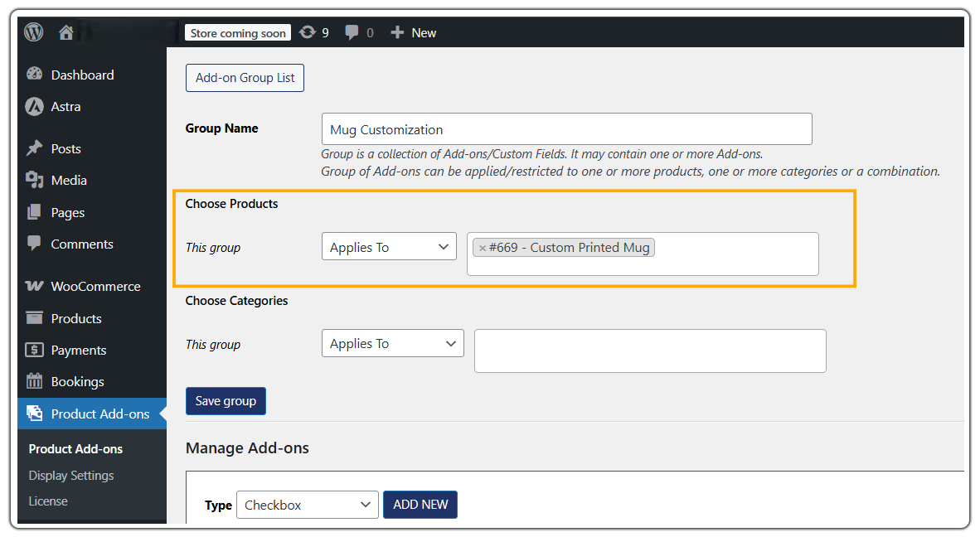Click the Product Add-ons sidebar icon
This screenshot has height=537, width=980.
pyautogui.click(x=35, y=414)
